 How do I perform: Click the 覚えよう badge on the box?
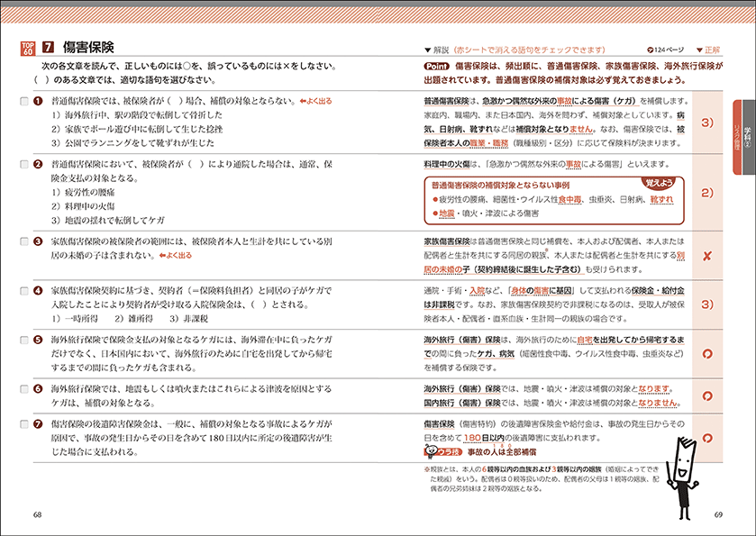click(659, 183)
